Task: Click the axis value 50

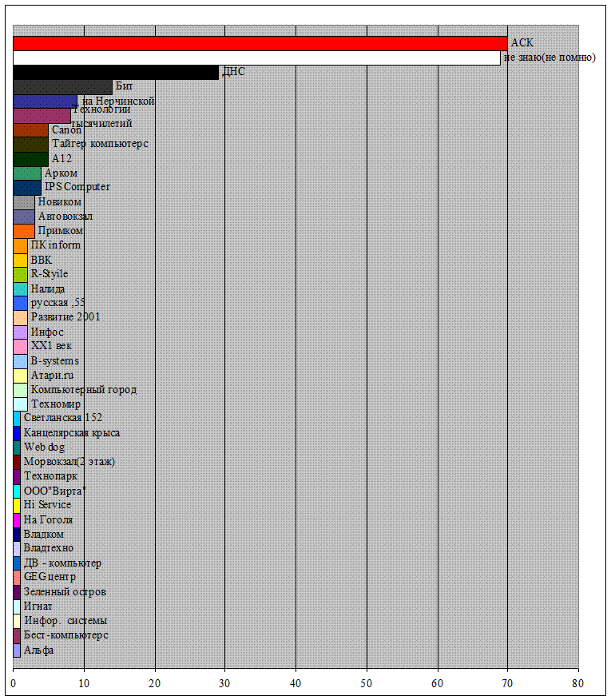Action: (367, 683)
